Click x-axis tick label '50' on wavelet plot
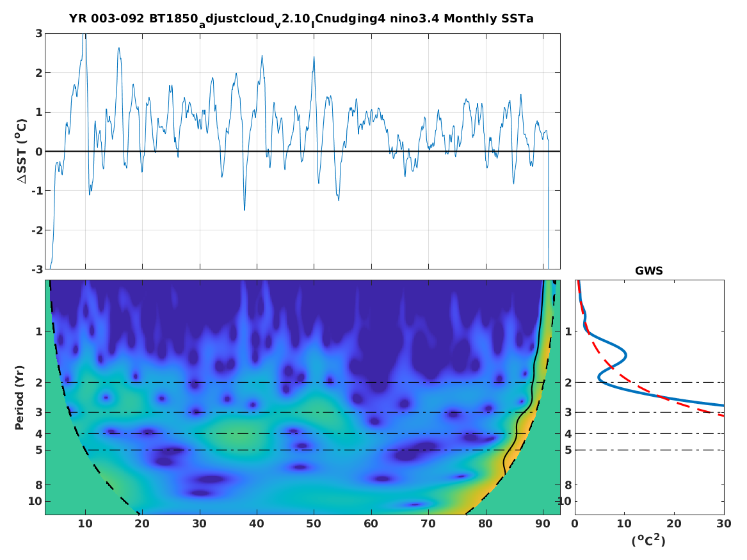Viewport: 747px width, 560px height. [314, 524]
